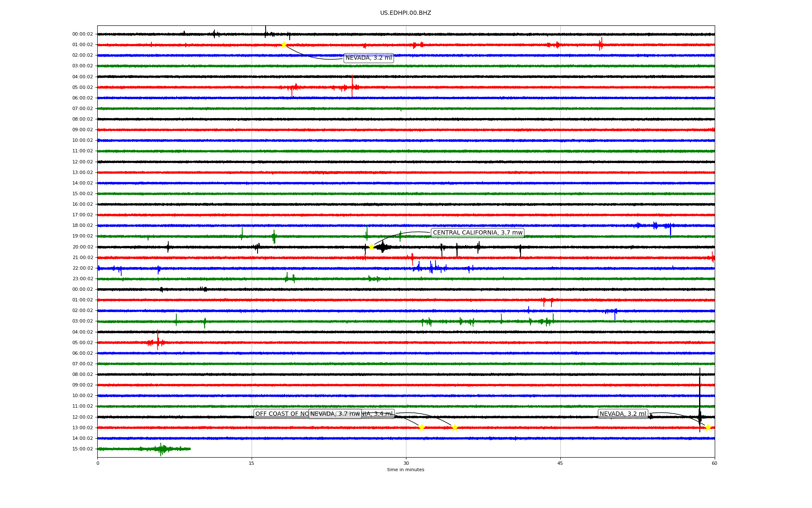Click the 15:00:02 label beside the short final trace

click(82, 449)
